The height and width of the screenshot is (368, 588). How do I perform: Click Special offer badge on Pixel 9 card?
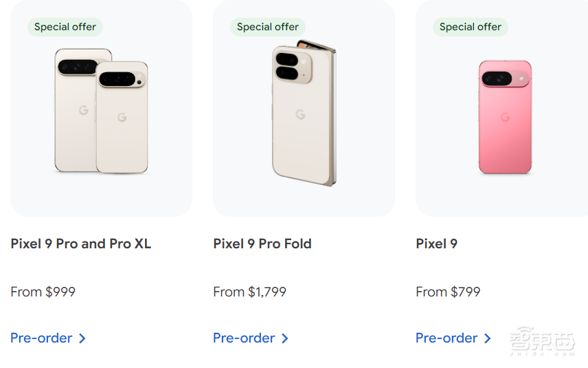[471, 27]
